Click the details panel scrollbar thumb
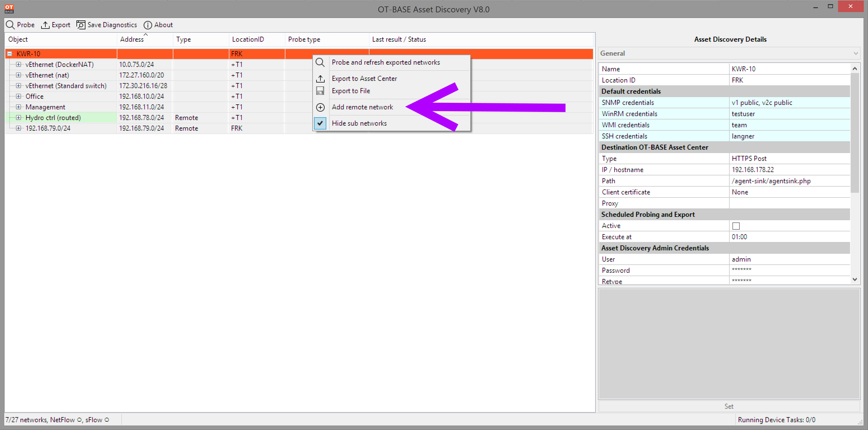Screen dimensions: 868x430 pyautogui.click(x=855, y=133)
